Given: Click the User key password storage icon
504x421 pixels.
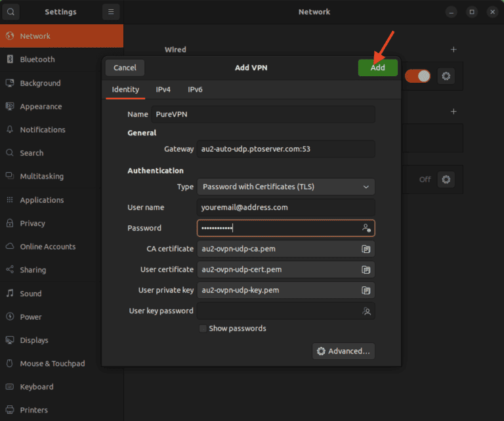Looking at the screenshot, I should [x=366, y=311].
